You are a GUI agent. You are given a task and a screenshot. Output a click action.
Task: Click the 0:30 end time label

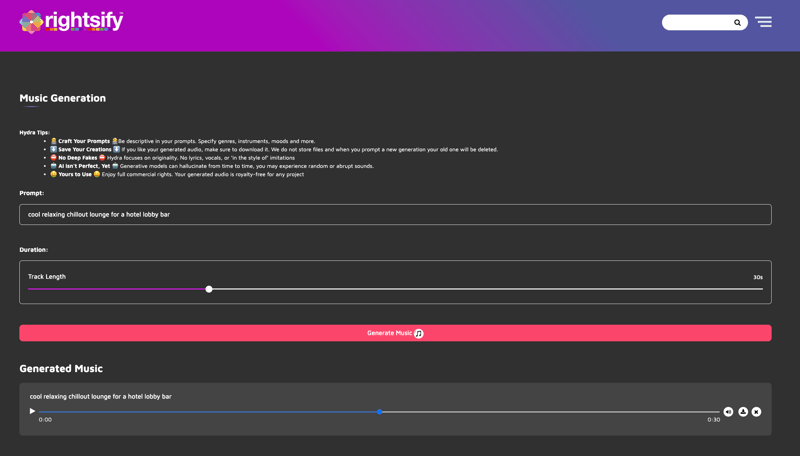pos(714,420)
